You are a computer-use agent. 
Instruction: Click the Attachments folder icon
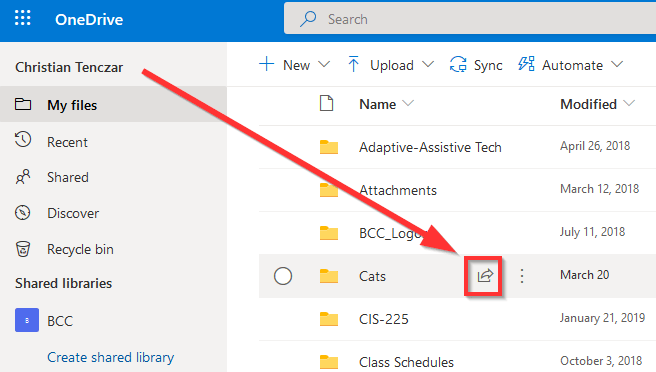point(329,190)
